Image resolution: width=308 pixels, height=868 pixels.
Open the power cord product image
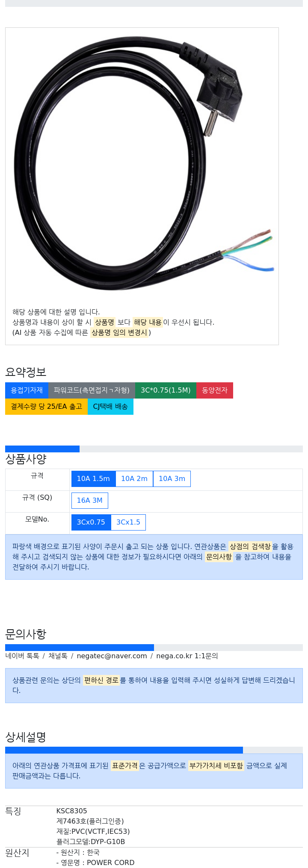pos(142,164)
